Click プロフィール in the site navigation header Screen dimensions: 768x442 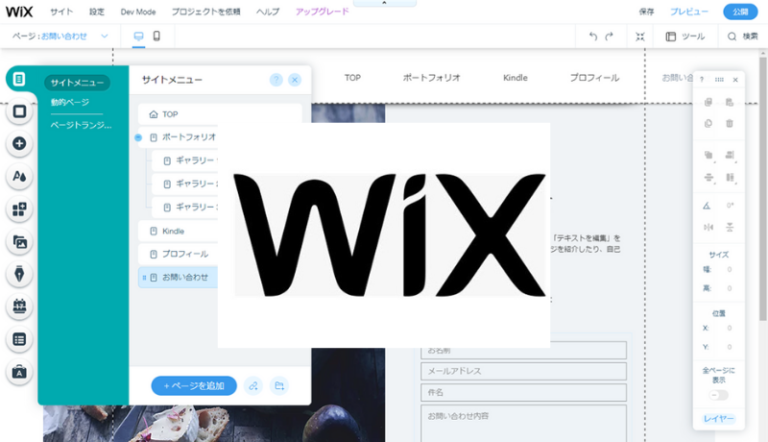pos(594,77)
